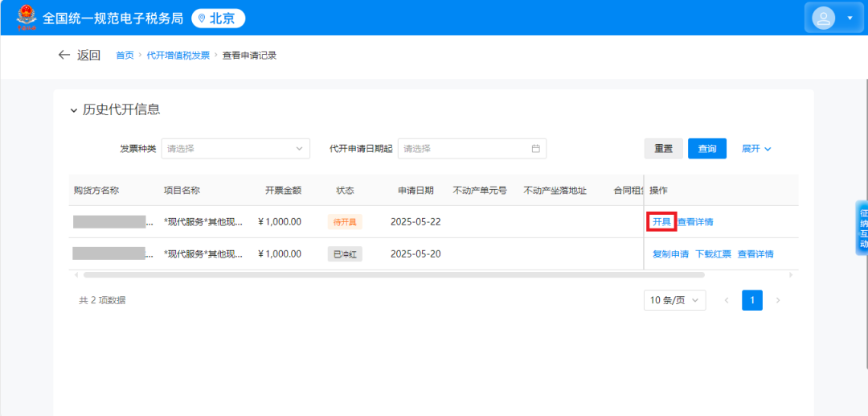This screenshot has height=416, width=868.
Task: Open the 北京 location selector
Action: [218, 19]
